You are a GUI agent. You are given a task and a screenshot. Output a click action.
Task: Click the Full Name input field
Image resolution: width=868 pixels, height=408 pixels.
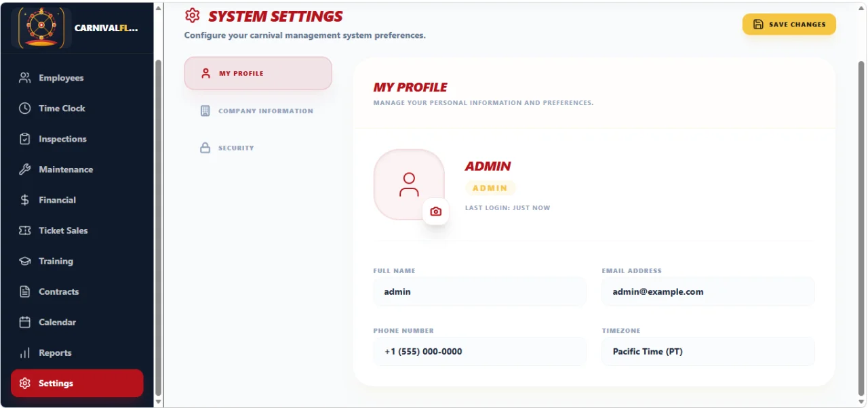tap(479, 291)
